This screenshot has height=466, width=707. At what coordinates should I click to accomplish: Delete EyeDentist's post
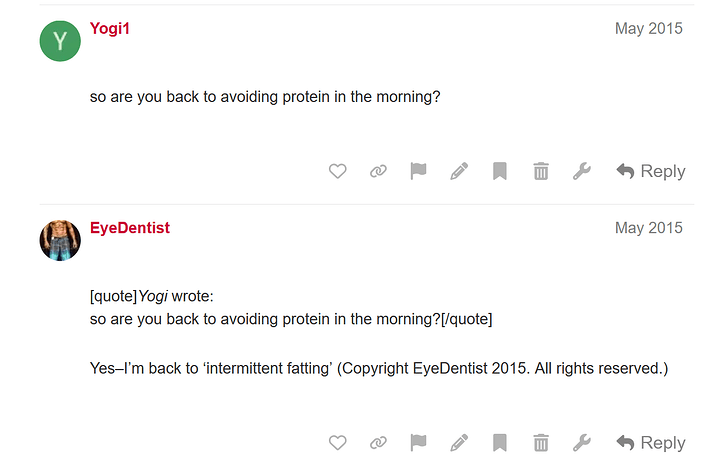click(541, 443)
